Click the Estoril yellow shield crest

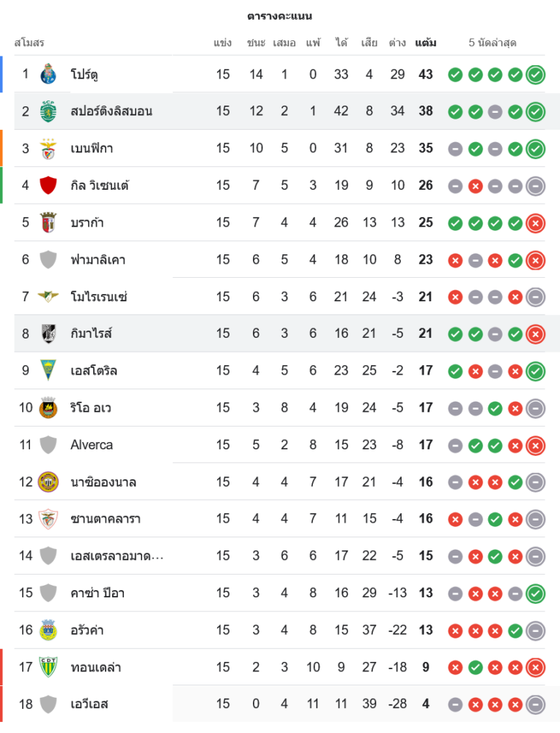pyautogui.click(x=48, y=370)
